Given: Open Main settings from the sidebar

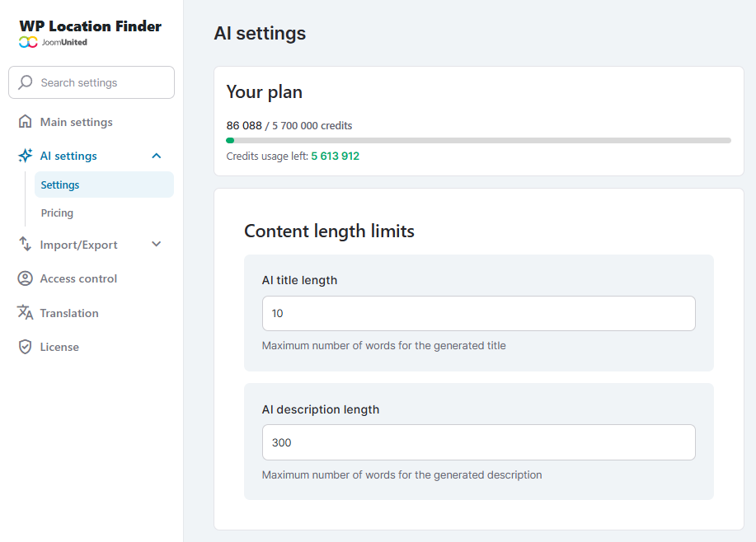Looking at the screenshot, I should tap(76, 121).
